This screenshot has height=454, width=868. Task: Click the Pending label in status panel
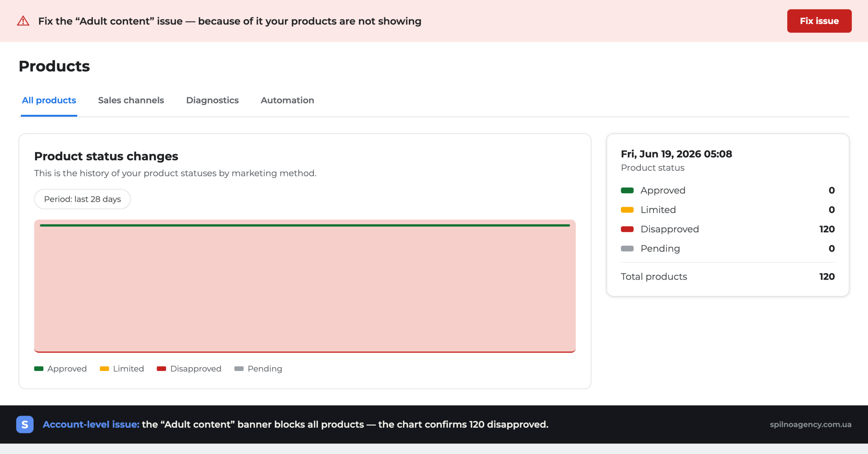click(x=660, y=249)
